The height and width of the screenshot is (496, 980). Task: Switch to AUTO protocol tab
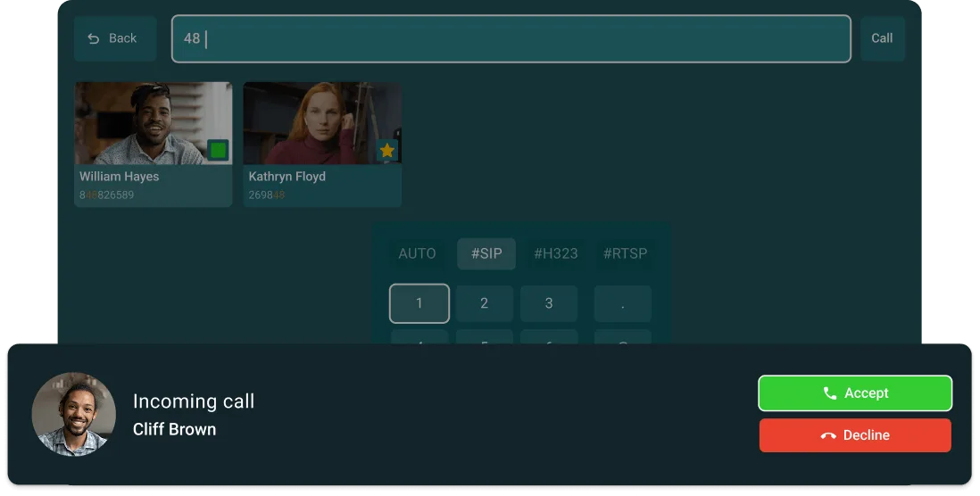417,253
